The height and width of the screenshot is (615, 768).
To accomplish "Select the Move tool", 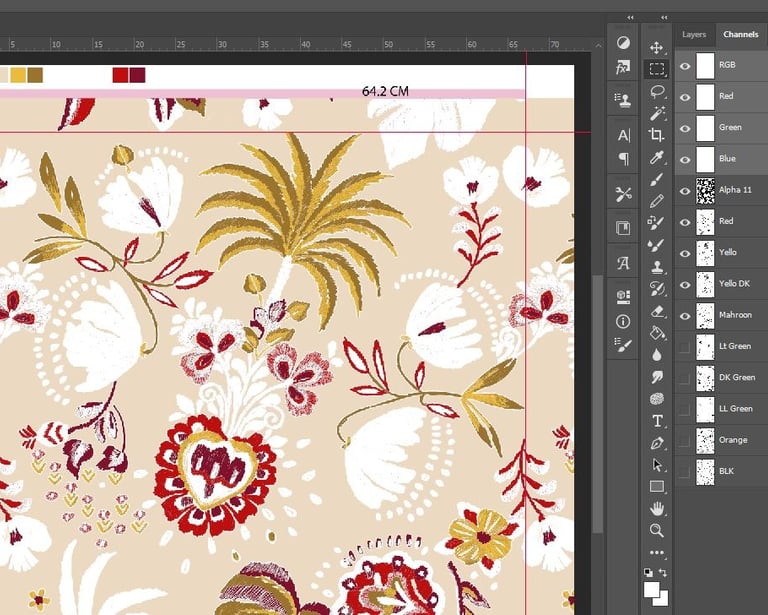I will tap(656, 47).
